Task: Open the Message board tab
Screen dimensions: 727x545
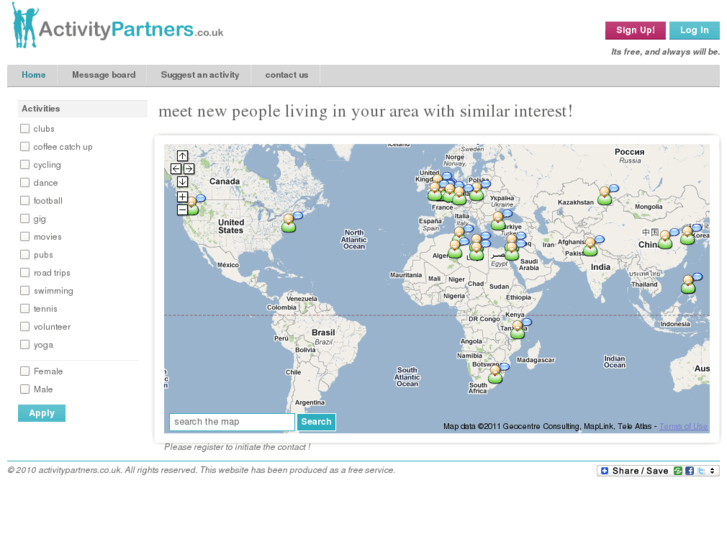Action: click(103, 75)
